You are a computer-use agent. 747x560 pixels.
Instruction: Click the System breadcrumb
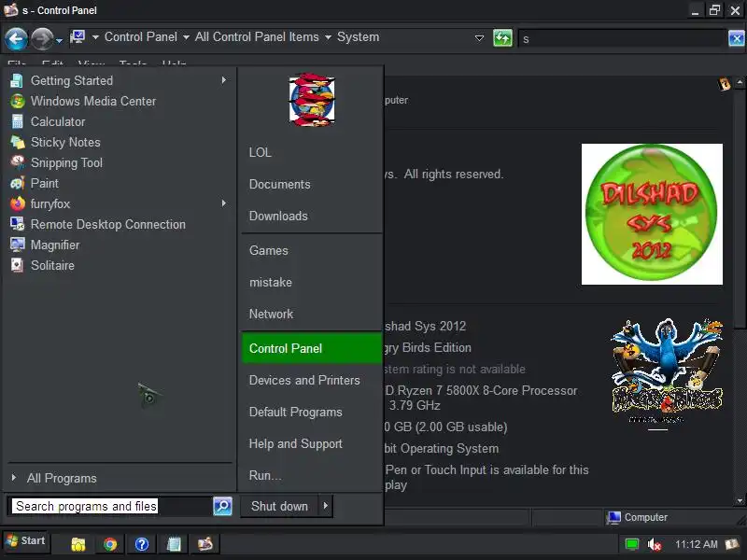click(359, 37)
